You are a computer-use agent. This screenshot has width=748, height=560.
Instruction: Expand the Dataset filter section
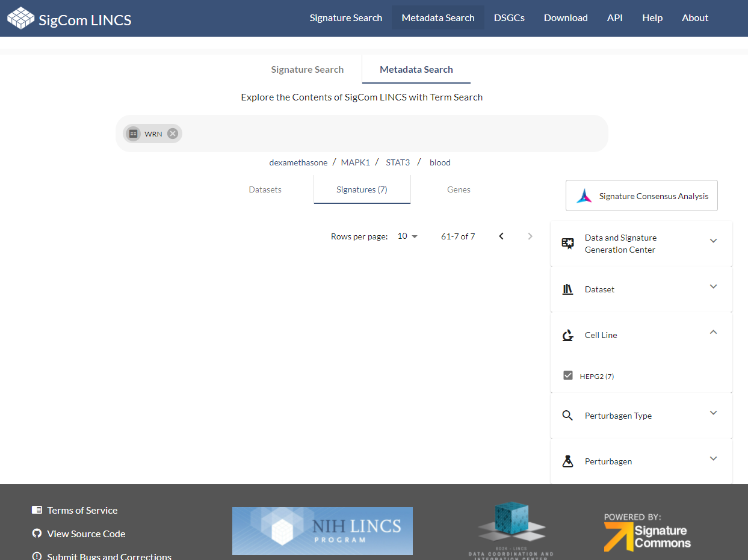point(713,286)
